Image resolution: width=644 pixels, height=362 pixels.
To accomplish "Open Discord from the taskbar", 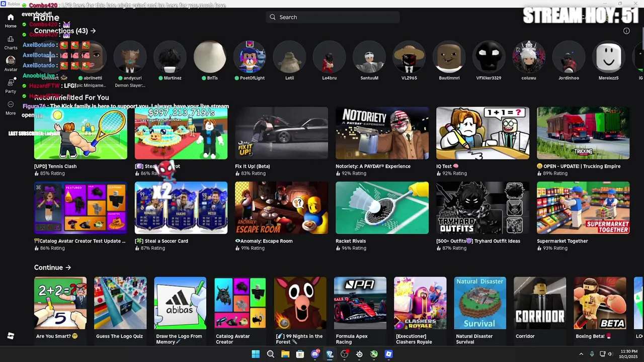I will [315, 354].
